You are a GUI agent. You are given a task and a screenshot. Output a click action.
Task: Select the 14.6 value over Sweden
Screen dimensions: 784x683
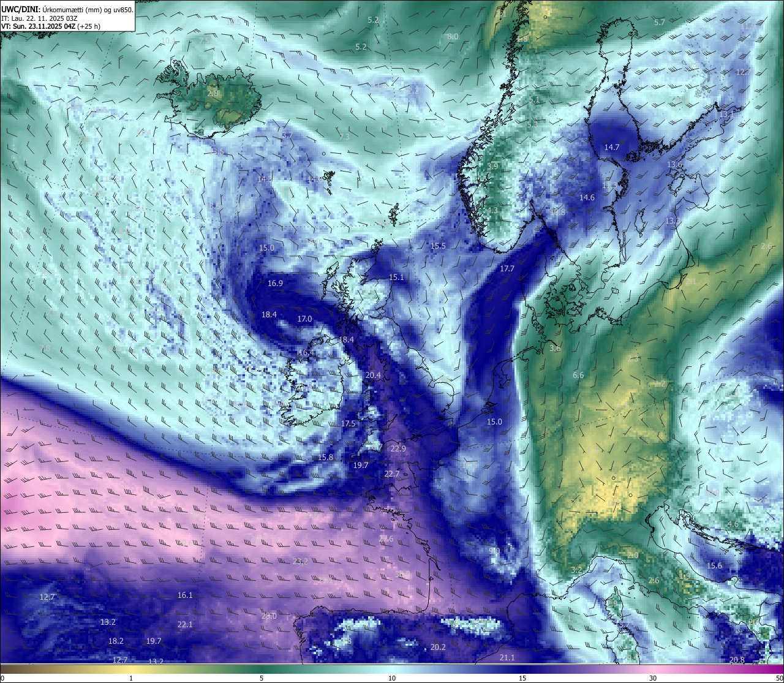click(587, 197)
